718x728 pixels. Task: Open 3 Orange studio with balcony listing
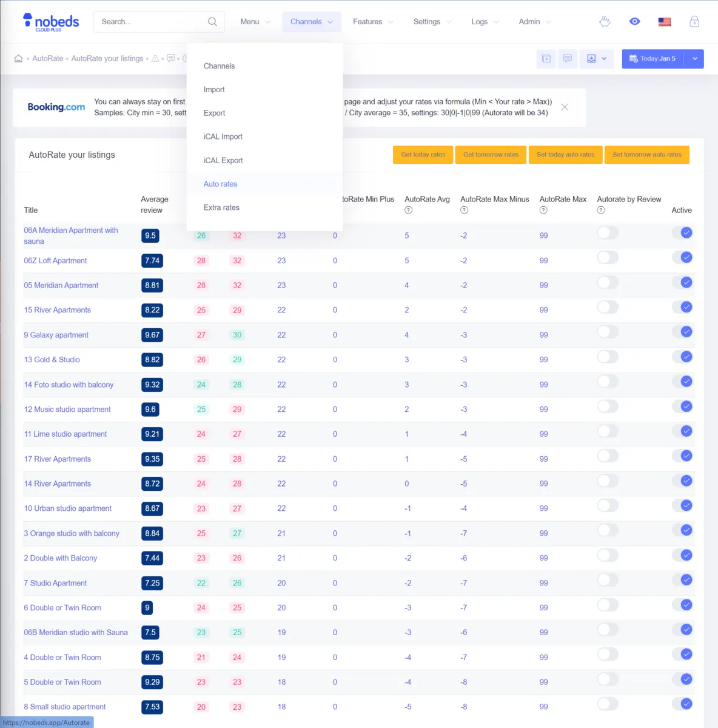coord(72,534)
